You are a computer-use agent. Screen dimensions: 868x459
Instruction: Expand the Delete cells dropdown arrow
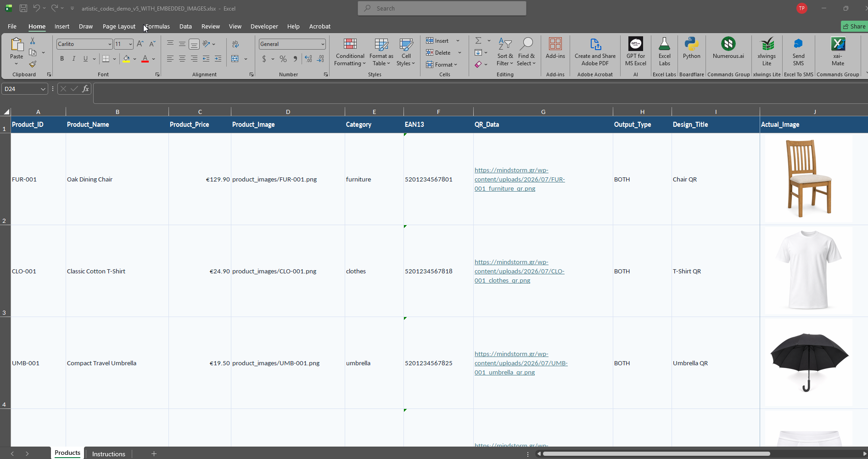pyautogui.click(x=459, y=53)
